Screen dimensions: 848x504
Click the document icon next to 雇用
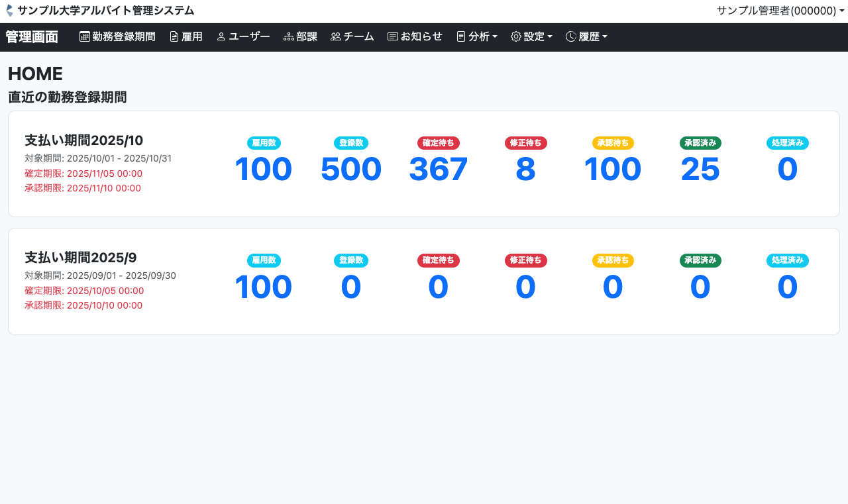tap(173, 36)
